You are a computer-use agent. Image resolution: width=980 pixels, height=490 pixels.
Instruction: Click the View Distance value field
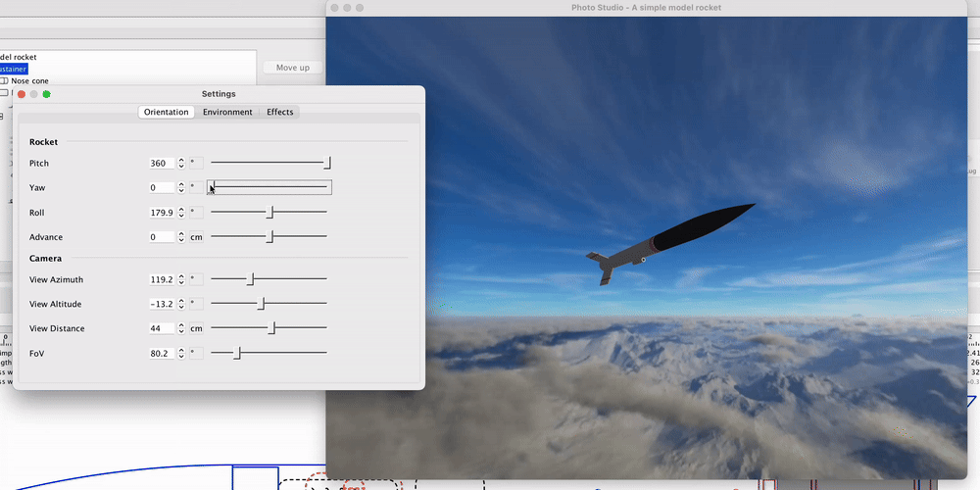(161, 328)
